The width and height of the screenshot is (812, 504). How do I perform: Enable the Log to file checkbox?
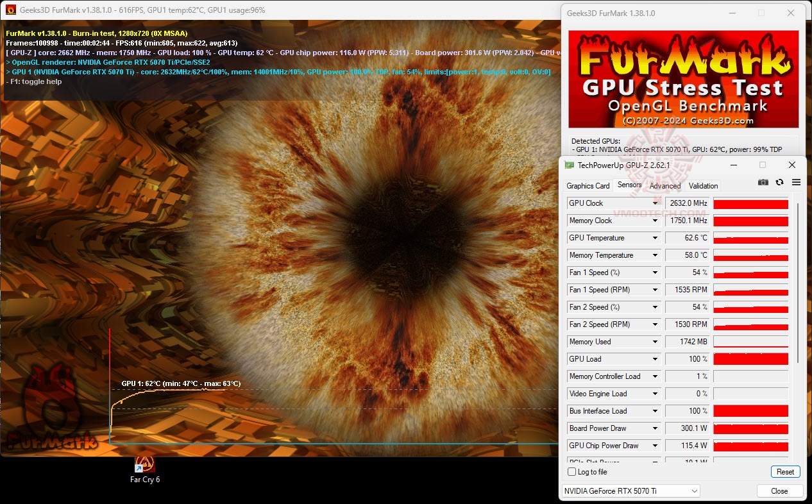click(x=572, y=472)
